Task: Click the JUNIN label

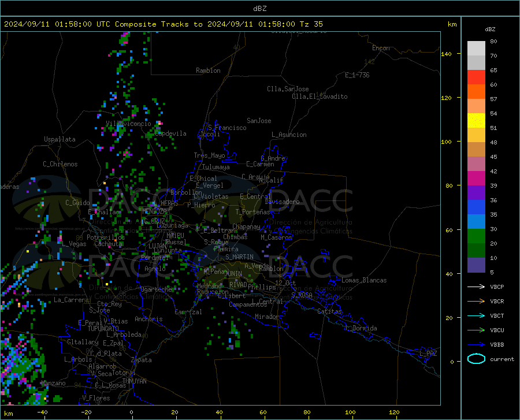Action: click(x=233, y=274)
